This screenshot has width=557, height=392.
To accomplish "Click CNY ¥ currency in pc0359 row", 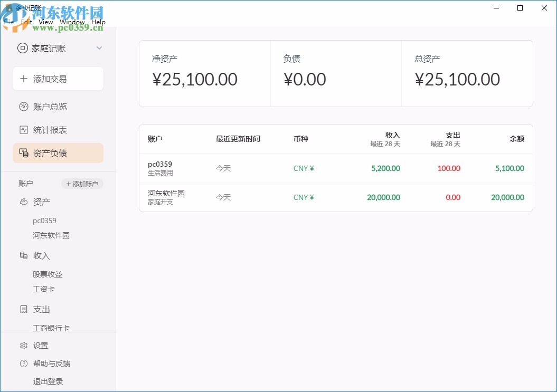I will pyautogui.click(x=304, y=168).
